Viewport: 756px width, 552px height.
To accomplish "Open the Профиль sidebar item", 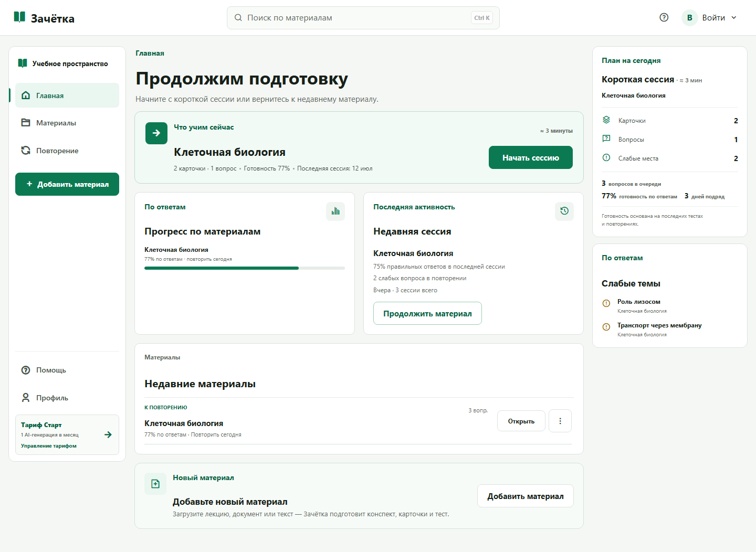I will point(67,398).
